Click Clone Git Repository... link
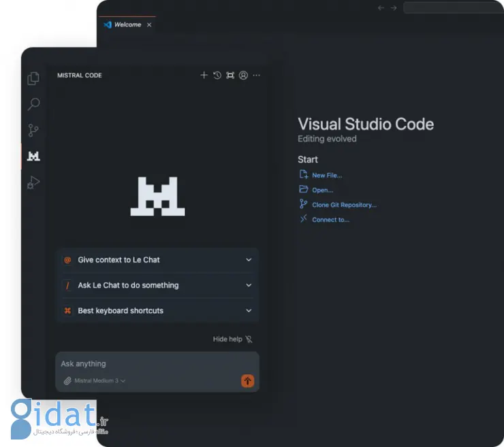 344,205
